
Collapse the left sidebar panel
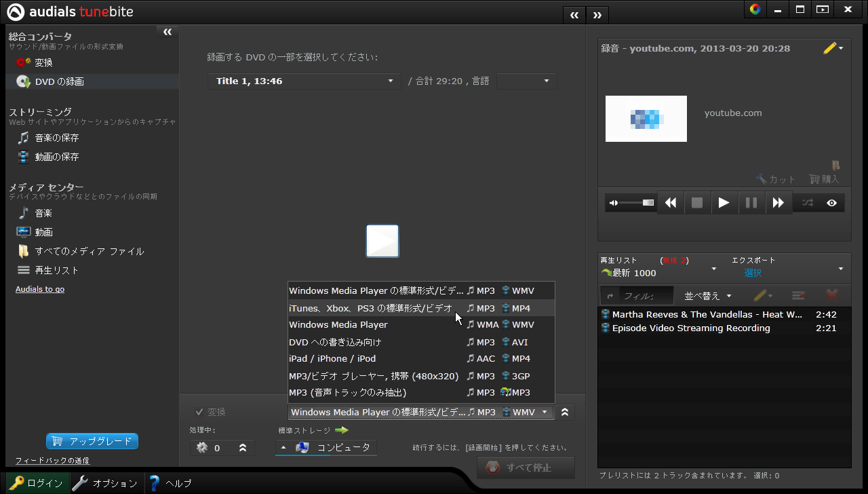(167, 32)
